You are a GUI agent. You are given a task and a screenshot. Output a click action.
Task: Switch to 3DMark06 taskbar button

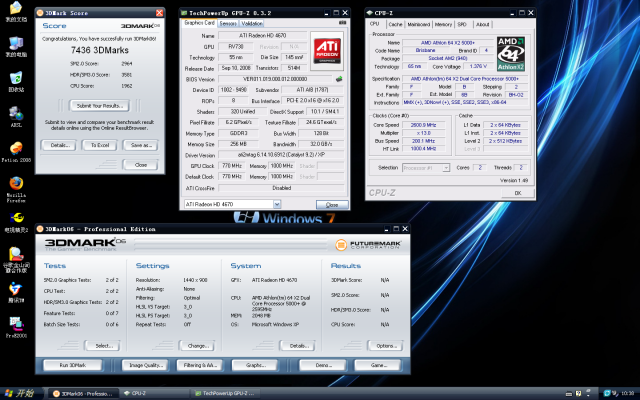pos(83,393)
